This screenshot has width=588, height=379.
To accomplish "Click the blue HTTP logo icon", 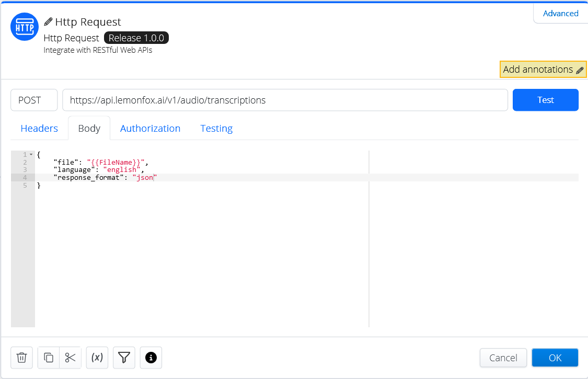I will pyautogui.click(x=25, y=28).
